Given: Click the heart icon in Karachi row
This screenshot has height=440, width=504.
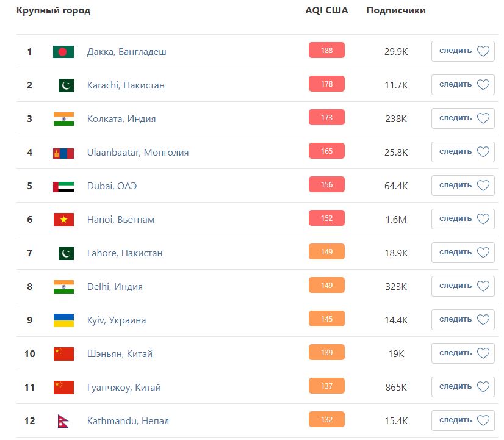Looking at the screenshot, I should [x=483, y=85].
